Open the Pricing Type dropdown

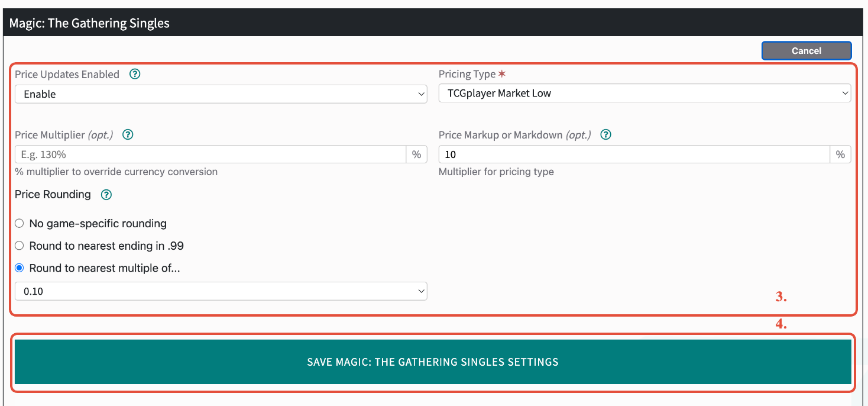point(644,93)
